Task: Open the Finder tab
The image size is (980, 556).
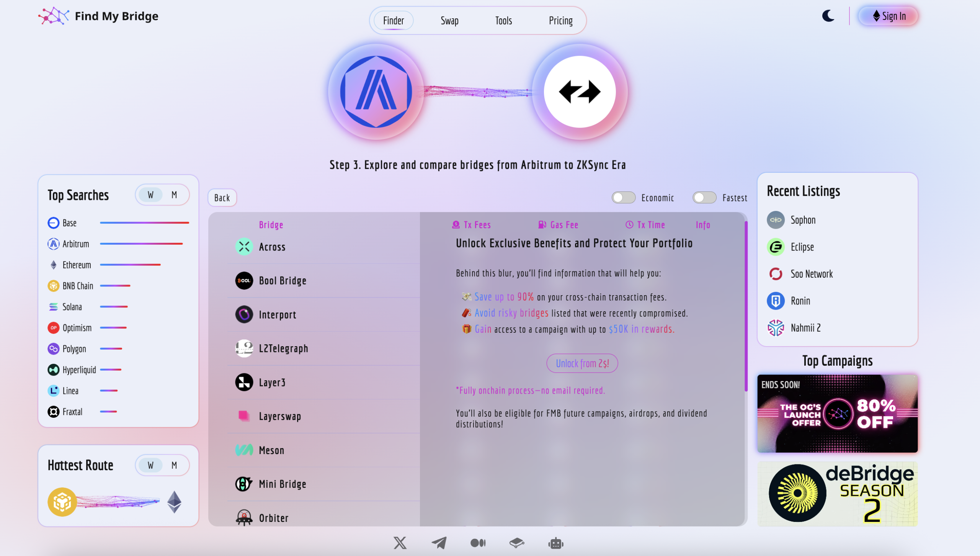Action: coord(394,20)
